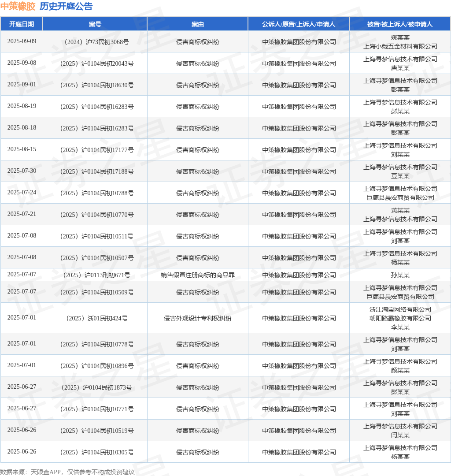
Task: Click case number (2025)浙01民初424号
Action: click(x=95, y=319)
